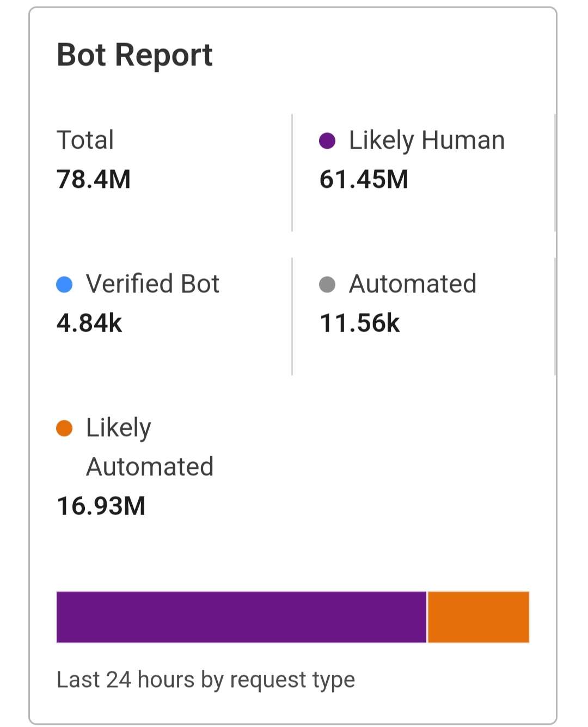Click the 11.56k Automated count
The width and height of the screenshot is (588, 727).
pyautogui.click(x=359, y=323)
